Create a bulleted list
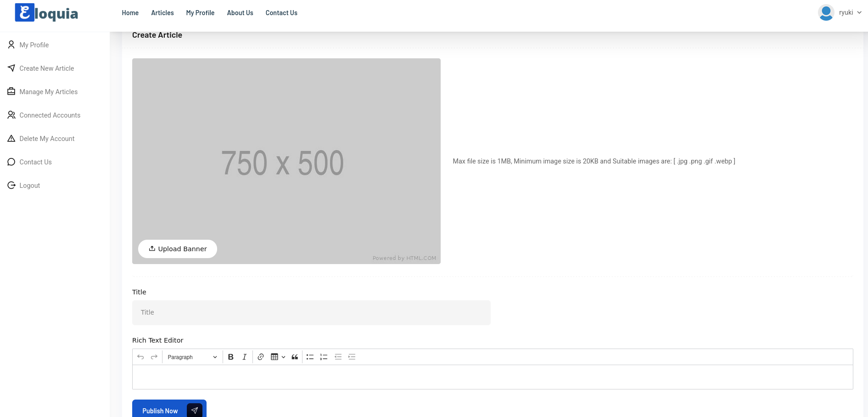This screenshot has height=417, width=868. click(x=310, y=357)
